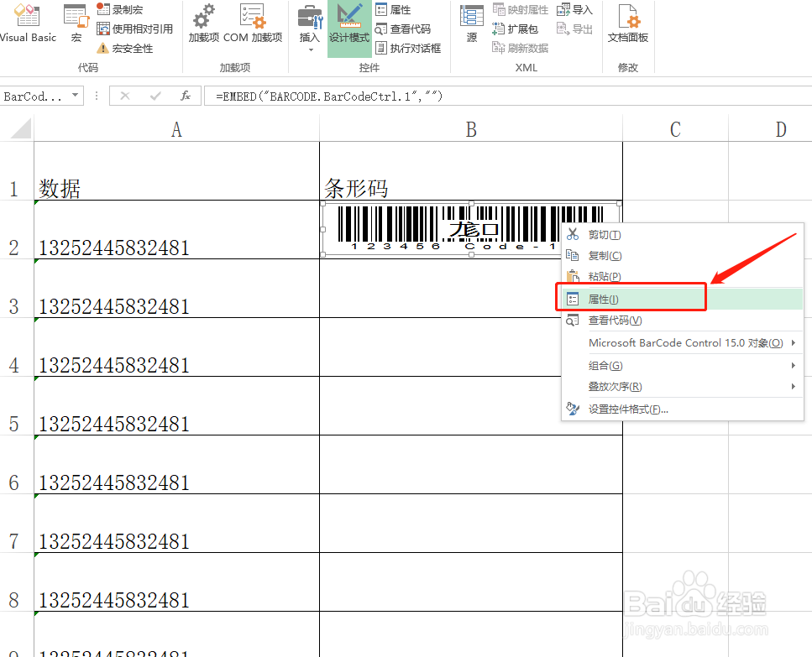812x657 pixels.
Task: Click cell A7 with 13252445832481
Action: (x=176, y=524)
